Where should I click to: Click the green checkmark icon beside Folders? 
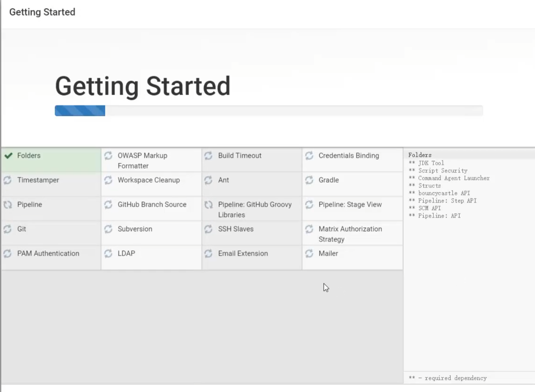pos(8,156)
